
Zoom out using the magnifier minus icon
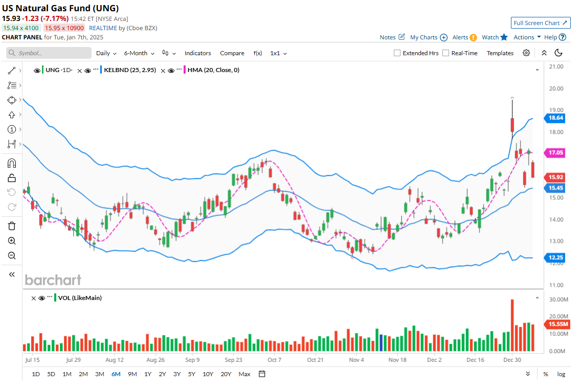(x=12, y=256)
